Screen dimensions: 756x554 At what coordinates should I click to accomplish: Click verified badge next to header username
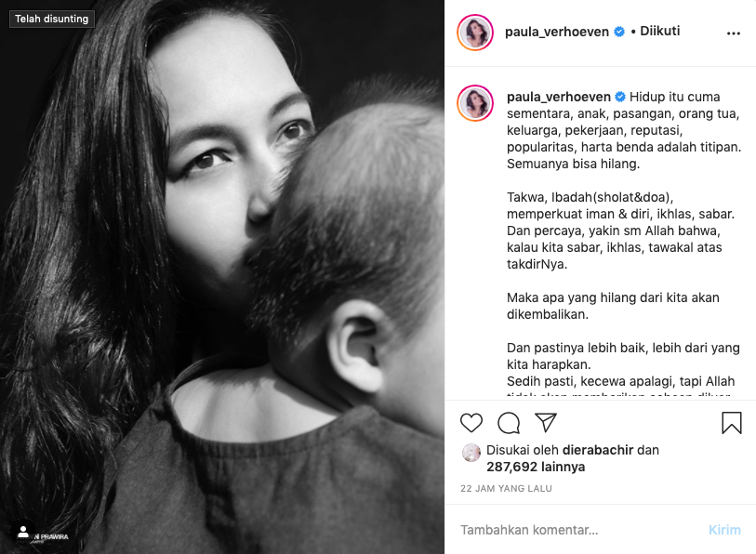coord(619,32)
